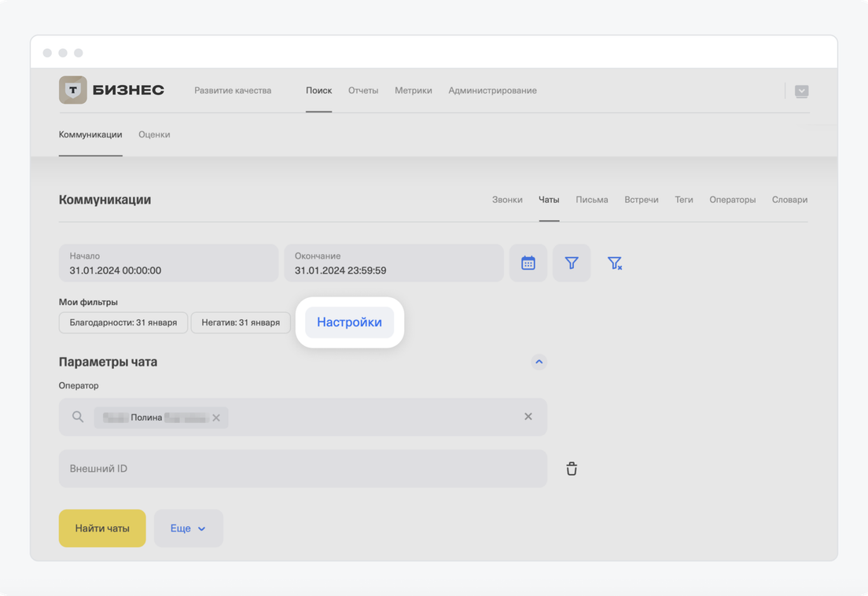
Task: Open the top-right account dropdown icon
Action: tap(801, 91)
